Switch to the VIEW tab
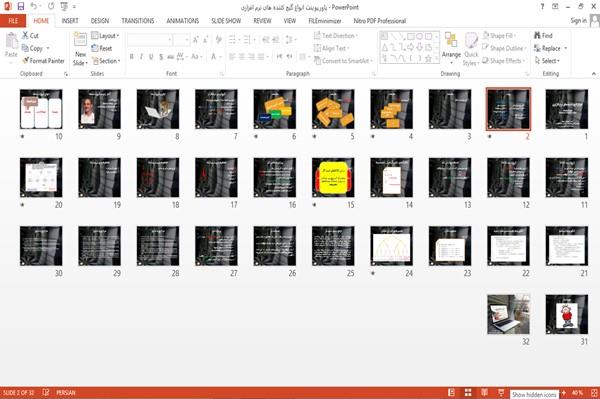This screenshot has height=399, width=600. tap(290, 21)
